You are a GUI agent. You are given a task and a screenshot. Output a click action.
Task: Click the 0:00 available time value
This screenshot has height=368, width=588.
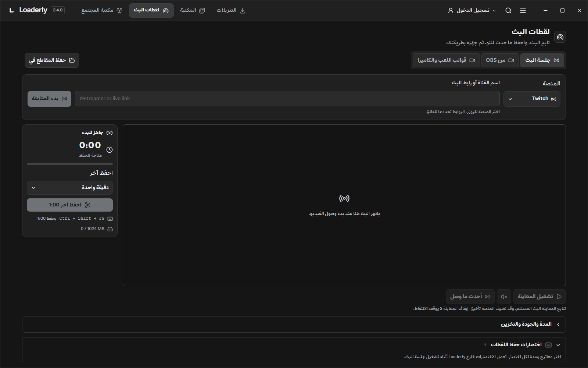90,145
